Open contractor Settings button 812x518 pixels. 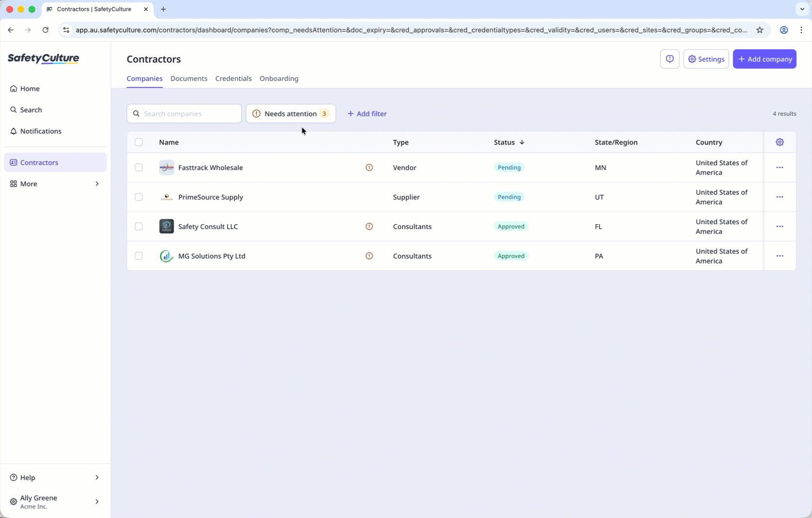(x=706, y=59)
